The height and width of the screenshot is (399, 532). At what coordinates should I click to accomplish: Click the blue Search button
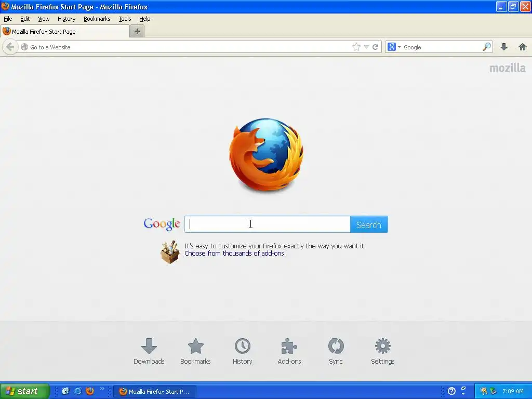click(x=369, y=224)
